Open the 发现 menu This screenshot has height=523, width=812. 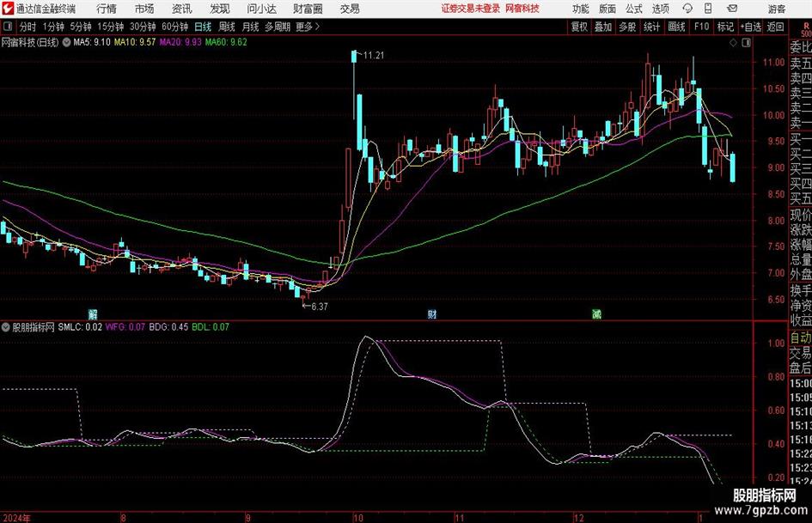[x=220, y=9]
